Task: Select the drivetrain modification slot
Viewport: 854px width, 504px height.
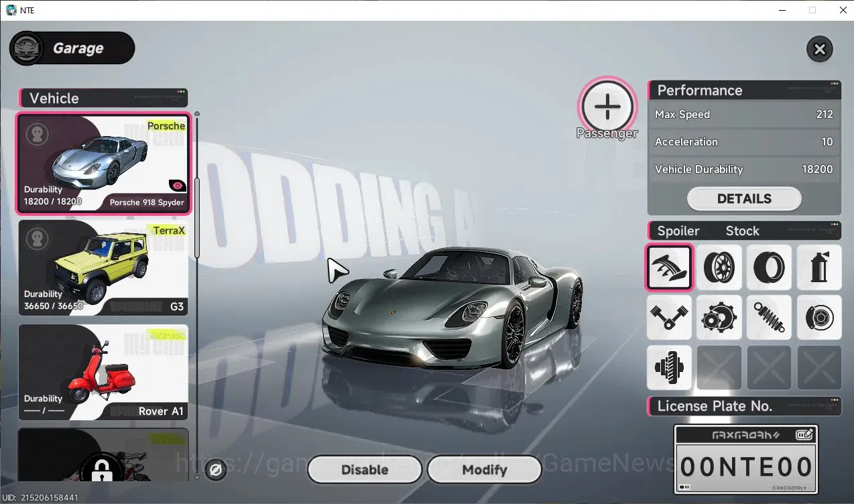Action: [669, 367]
